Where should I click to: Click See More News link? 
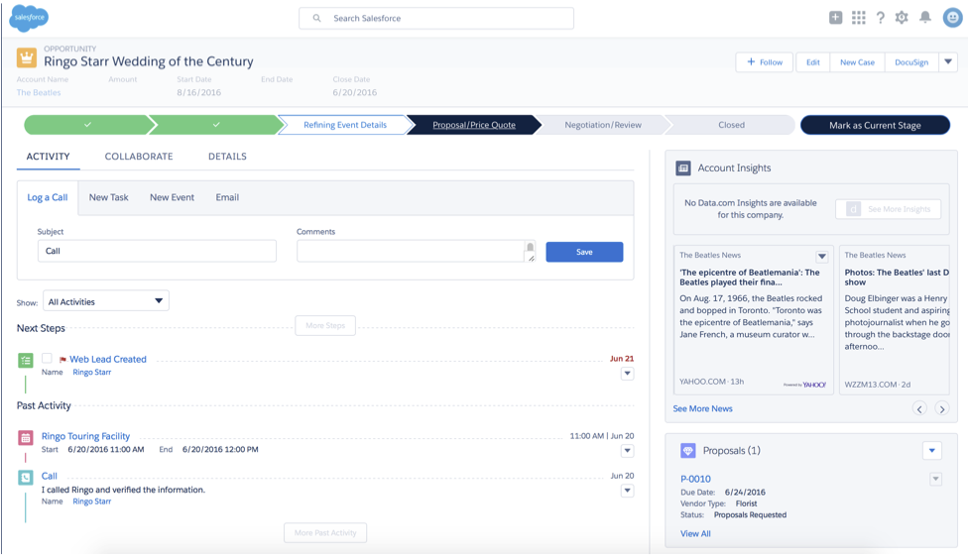[x=702, y=408]
